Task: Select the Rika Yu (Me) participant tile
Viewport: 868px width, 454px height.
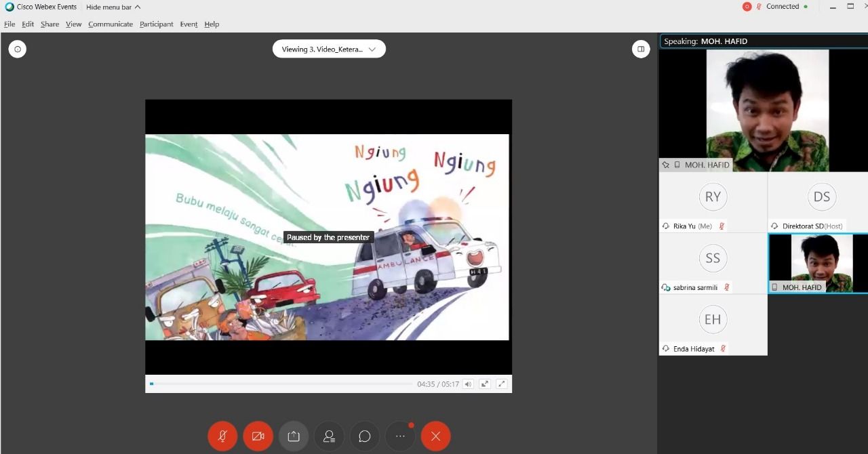Action: pyautogui.click(x=713, y=203)
